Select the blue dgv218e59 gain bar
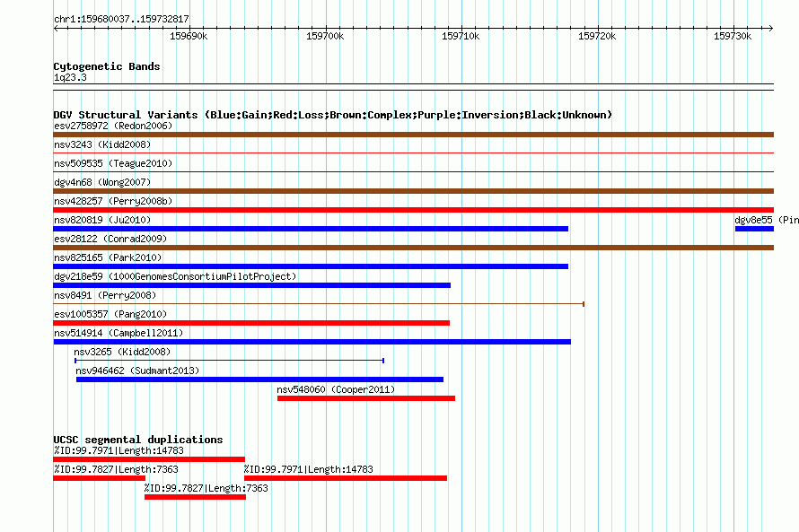The width and height of the screenshot is (799, 532). coord(251,285)
